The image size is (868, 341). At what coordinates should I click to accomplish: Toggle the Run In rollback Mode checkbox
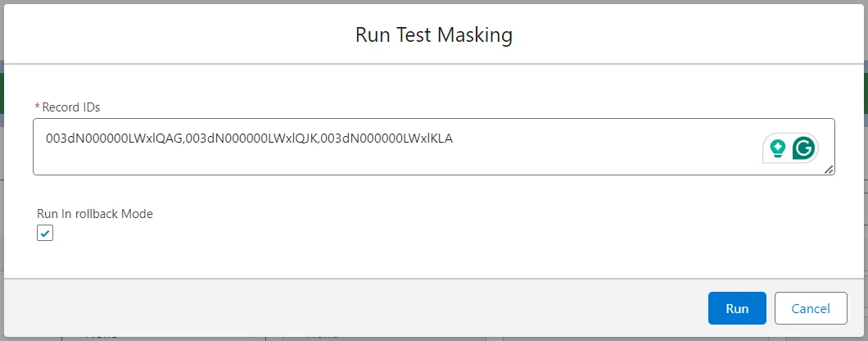tap(45, 234)
